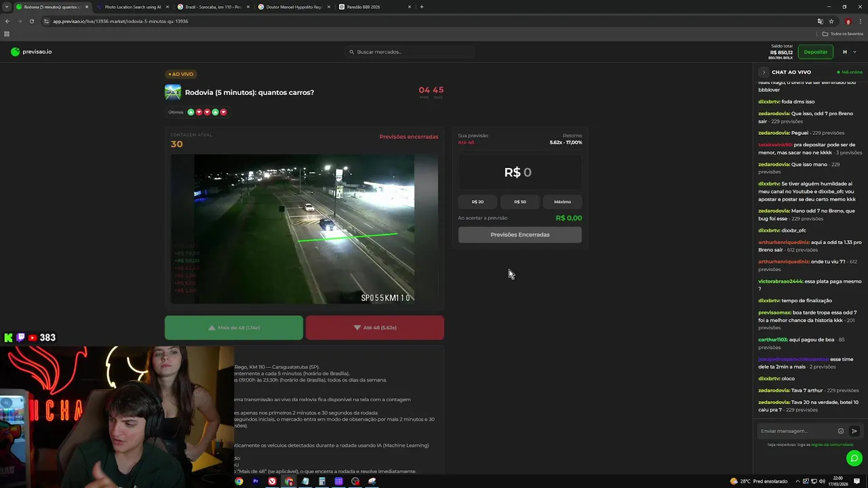The height and width of the screenshot is (488, 868).
Task: Click chat username previsaomax
Action: (775, 312)
